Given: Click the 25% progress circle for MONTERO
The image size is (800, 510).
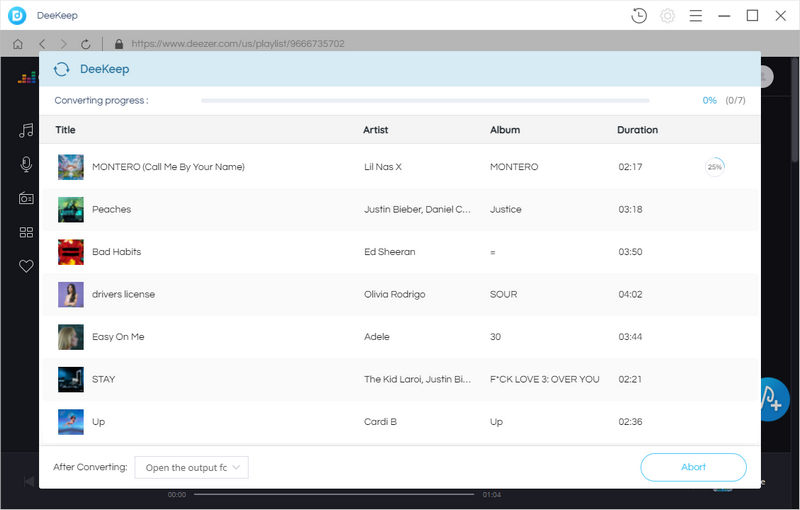Looking at the screenshot, I should pyautogui.click(x=714, y=167).
